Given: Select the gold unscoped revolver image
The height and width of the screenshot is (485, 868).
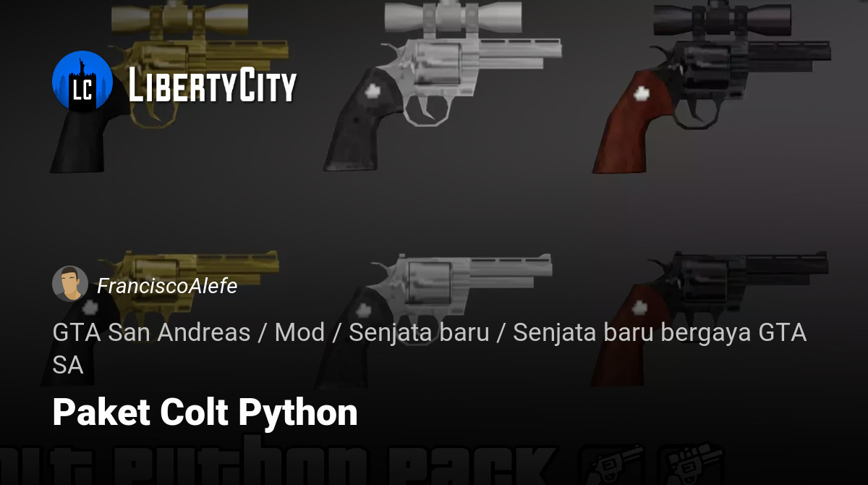Looking at the screenshot, I should point(163,319).
